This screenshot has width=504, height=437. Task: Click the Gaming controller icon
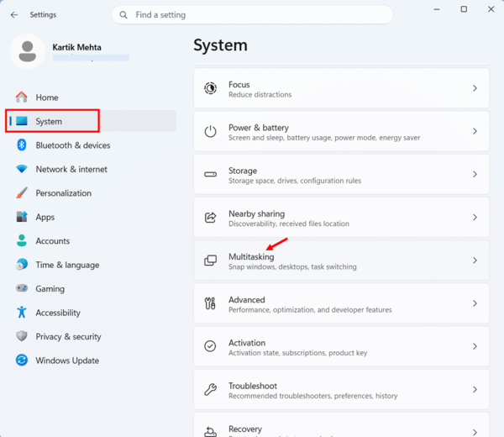22,288
